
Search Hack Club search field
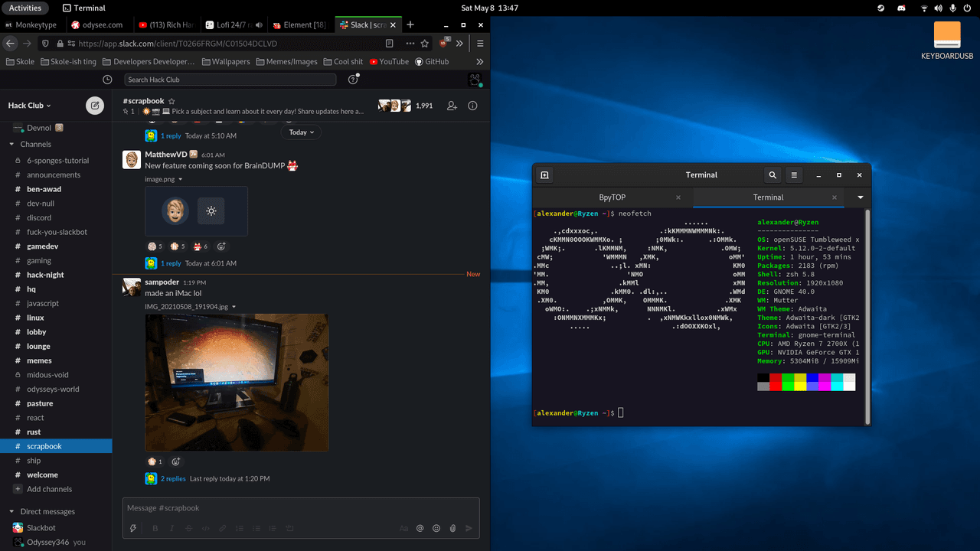[x=230, y=80]
